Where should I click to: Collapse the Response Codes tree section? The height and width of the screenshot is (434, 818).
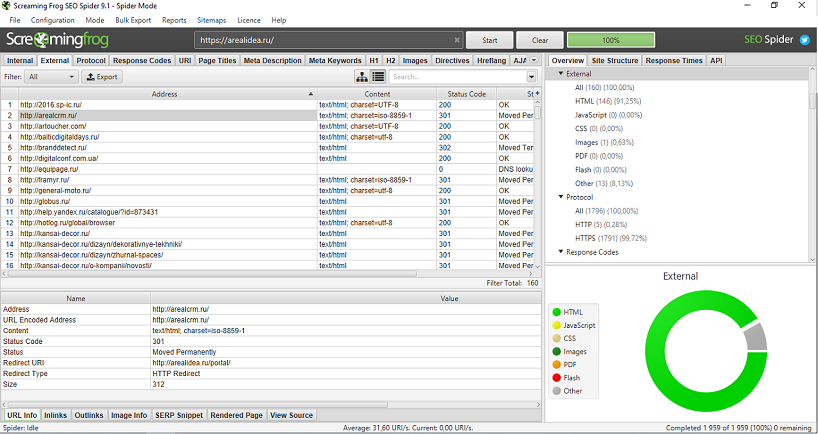[x=561, y=252]
